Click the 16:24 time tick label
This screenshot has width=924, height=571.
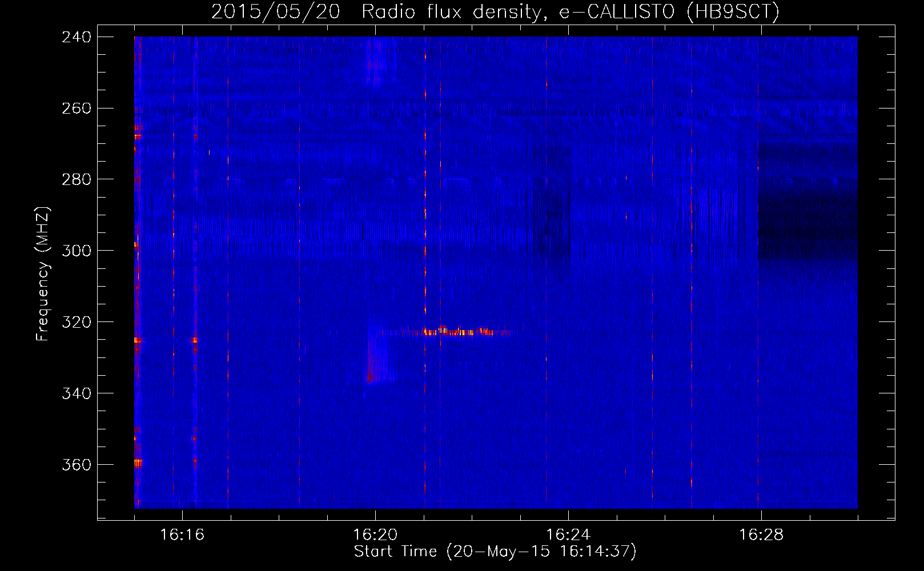click(x=568, y=535)
